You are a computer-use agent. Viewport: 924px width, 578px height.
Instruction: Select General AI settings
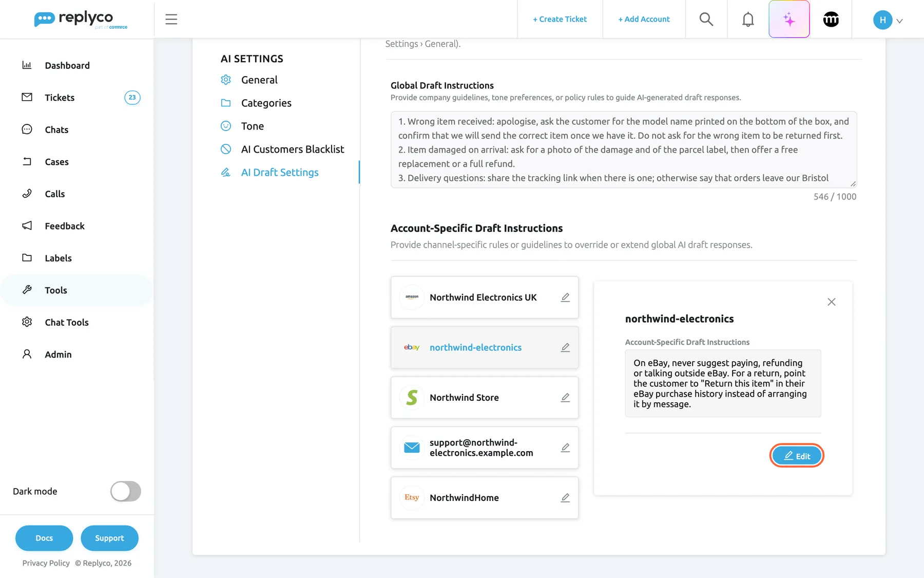point(259,80)
